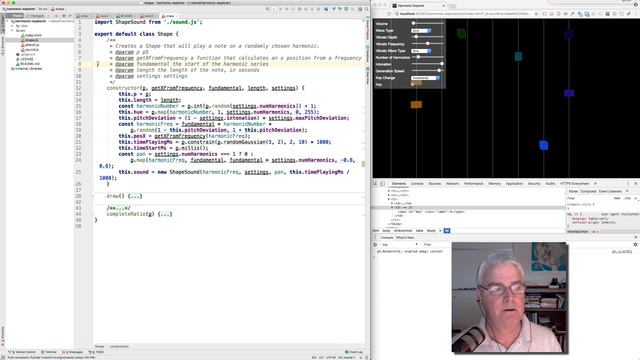Image resolution: width=640 pixels, height=360 pixels.
Task: Click the Styles filter field
Action: coord(588,198)
